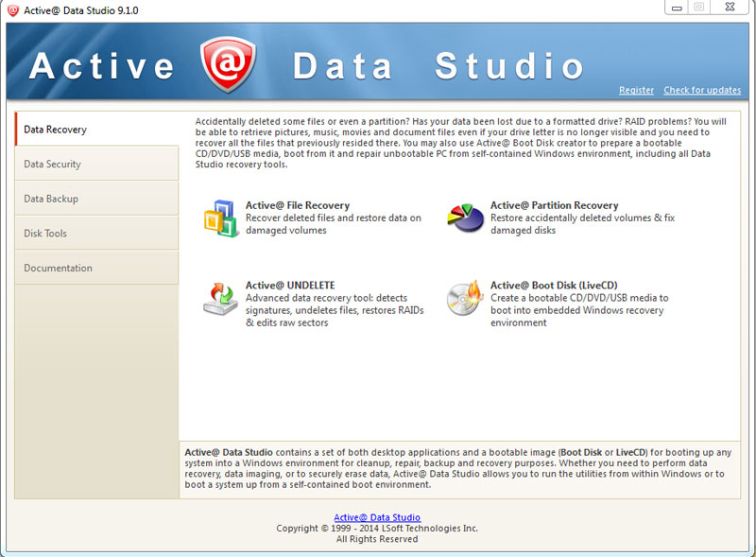Open Active@ Boot Disk (LiveCD) title
756x557 pixels.
click(x=554, y=286)
